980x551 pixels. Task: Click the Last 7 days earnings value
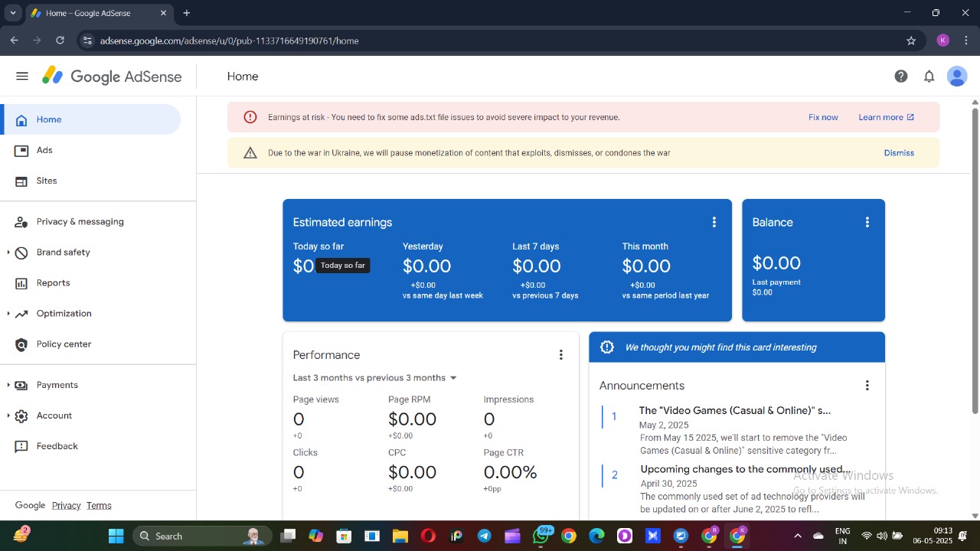tap(537, 266)
